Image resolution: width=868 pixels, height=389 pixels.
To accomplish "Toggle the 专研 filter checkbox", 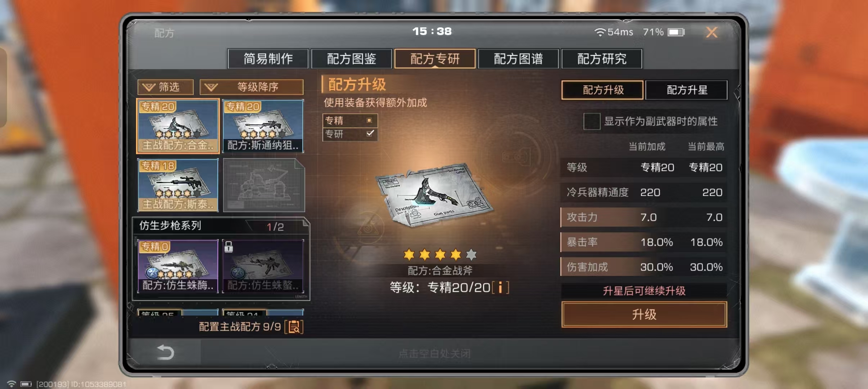I will tap(370, 134).
